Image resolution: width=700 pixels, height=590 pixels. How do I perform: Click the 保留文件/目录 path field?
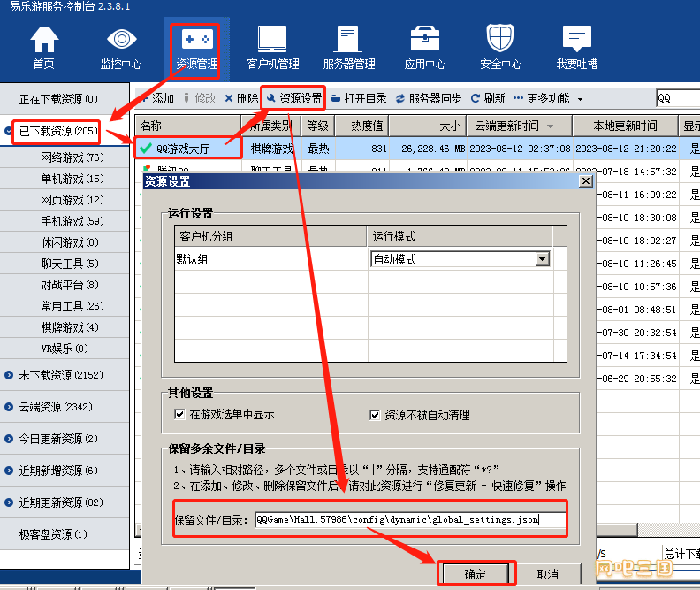410,519
